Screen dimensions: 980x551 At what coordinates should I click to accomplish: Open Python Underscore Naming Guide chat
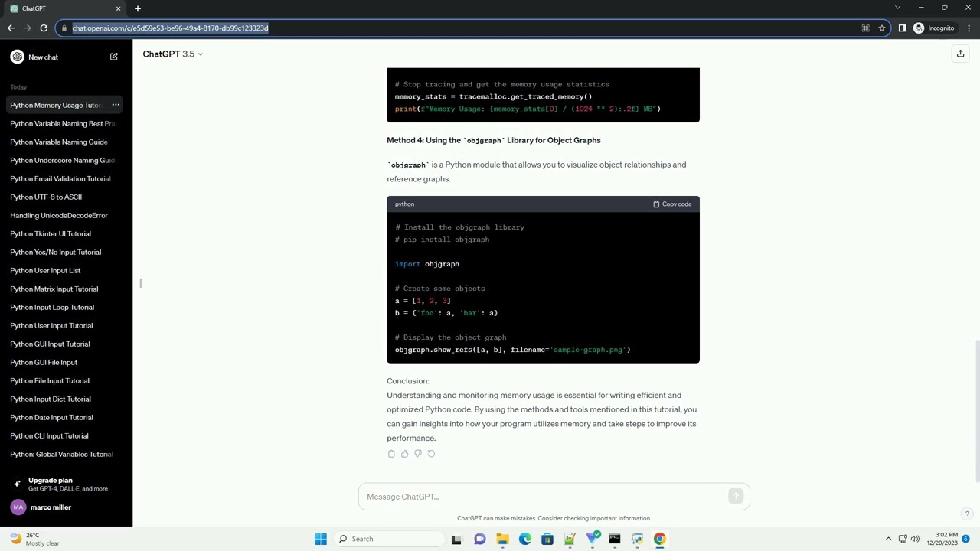[x=63, y=160]
